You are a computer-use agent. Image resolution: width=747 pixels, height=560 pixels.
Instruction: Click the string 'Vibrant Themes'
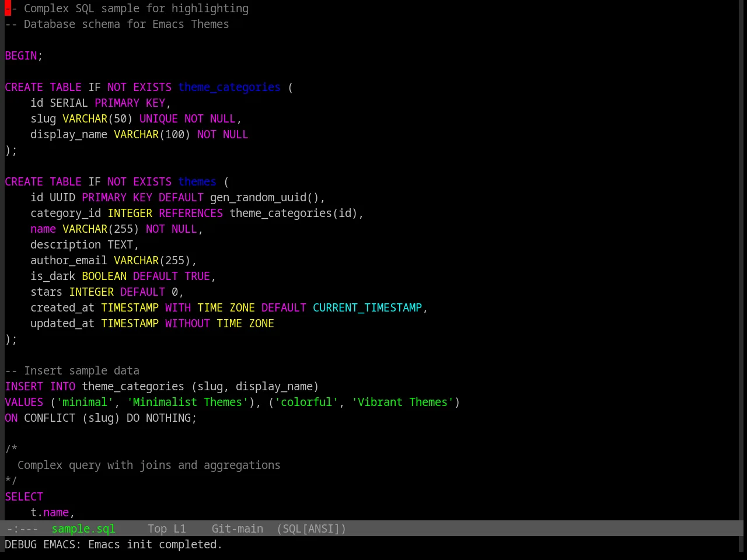point(403,402)
